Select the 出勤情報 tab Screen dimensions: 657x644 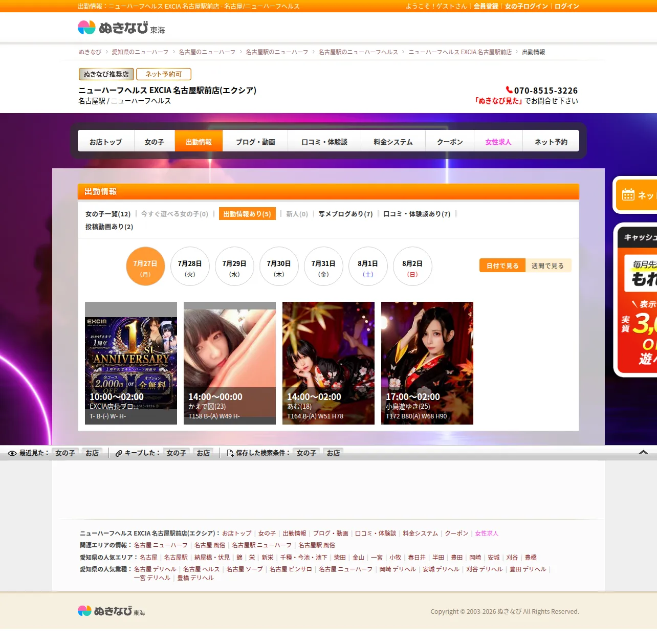click(199, 141)
